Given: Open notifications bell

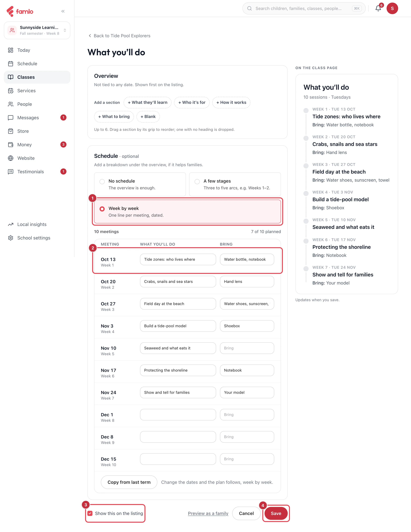Looking at the screenshot, I should (x=378, y=8).
